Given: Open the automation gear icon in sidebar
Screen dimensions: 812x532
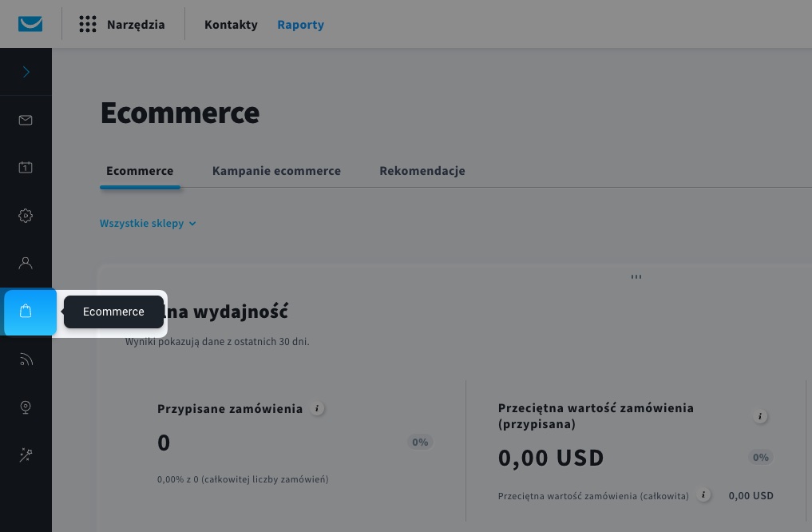Looking at the screenshot, I should coord(26,216).
